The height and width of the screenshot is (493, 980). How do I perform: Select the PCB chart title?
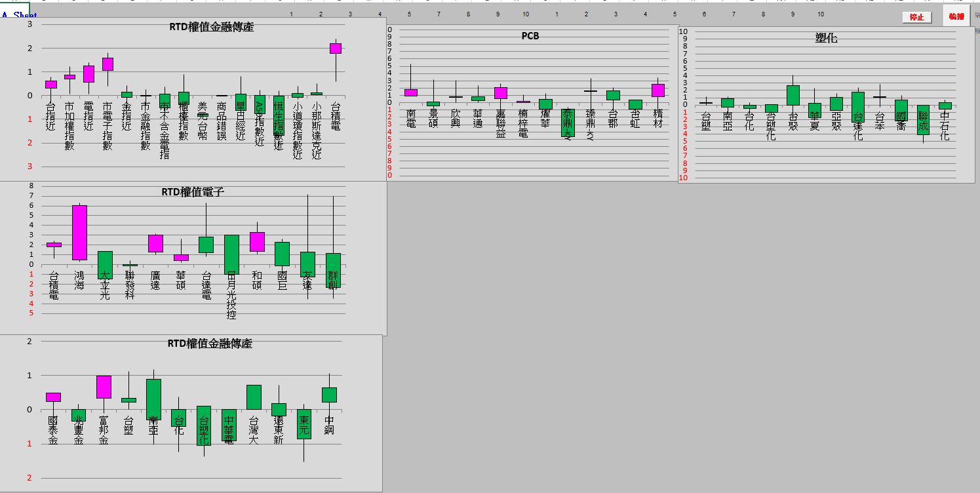[530, 36]
